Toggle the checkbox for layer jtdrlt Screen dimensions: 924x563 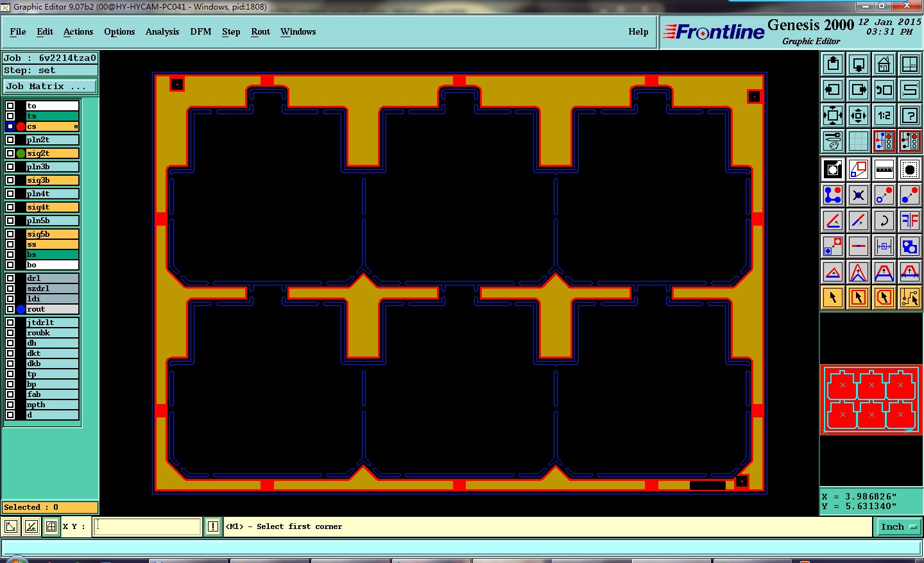pos(10,323)
